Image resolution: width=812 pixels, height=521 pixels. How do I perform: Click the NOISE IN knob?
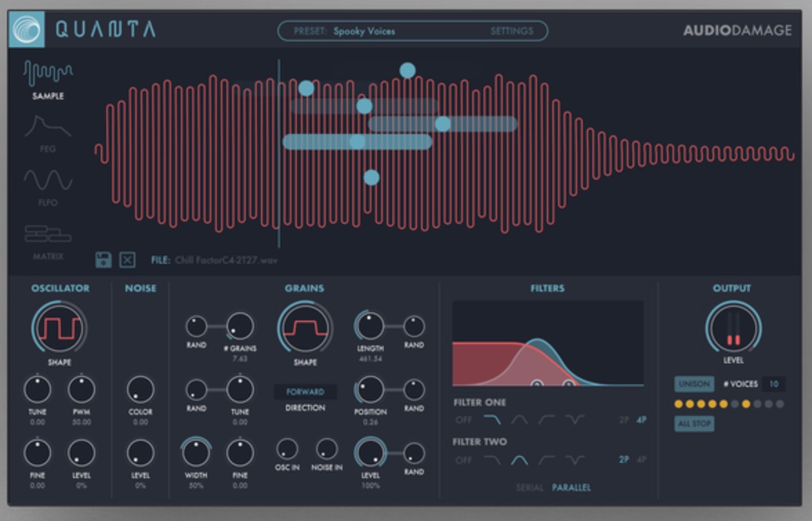(x=327, y=449)
